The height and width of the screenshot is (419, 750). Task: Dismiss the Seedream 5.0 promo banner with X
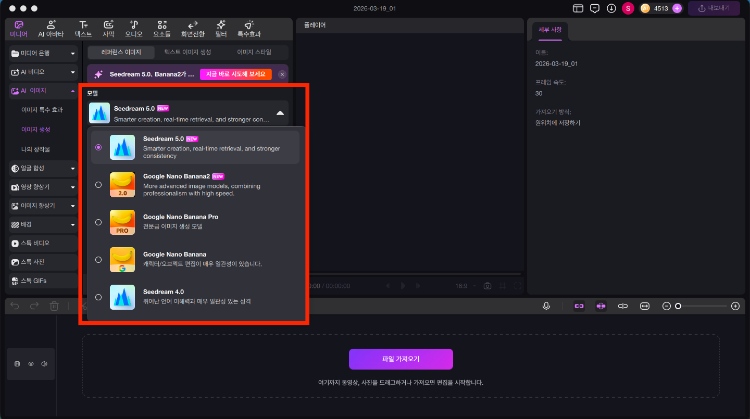(282, 74)
